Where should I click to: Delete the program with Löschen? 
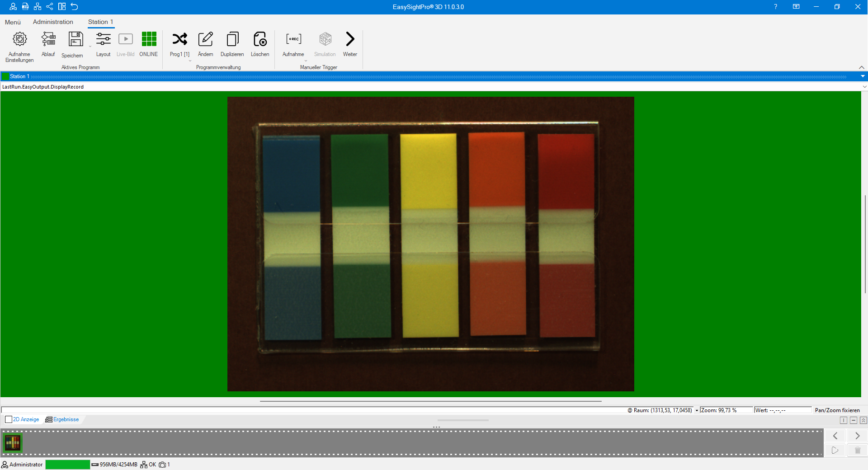(x=260, y=39)
